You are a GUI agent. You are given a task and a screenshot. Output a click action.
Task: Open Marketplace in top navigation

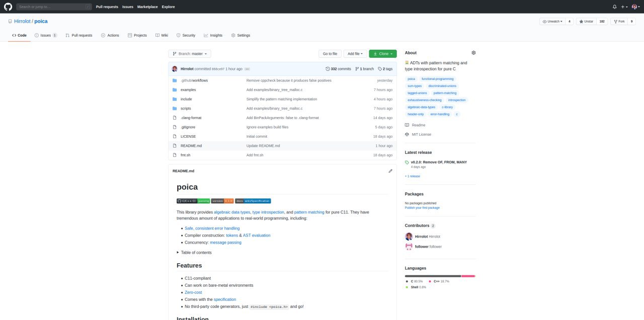(147, 7)
